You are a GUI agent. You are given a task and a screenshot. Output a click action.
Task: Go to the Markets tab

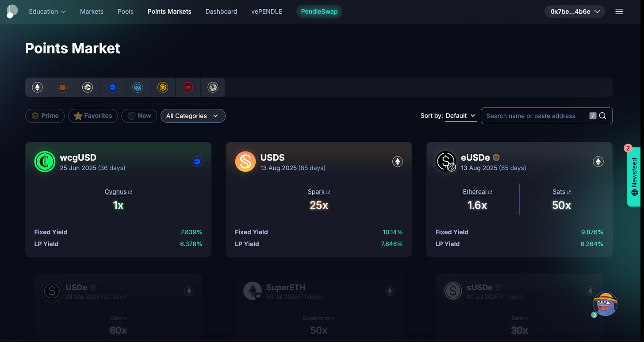(92, 11)
